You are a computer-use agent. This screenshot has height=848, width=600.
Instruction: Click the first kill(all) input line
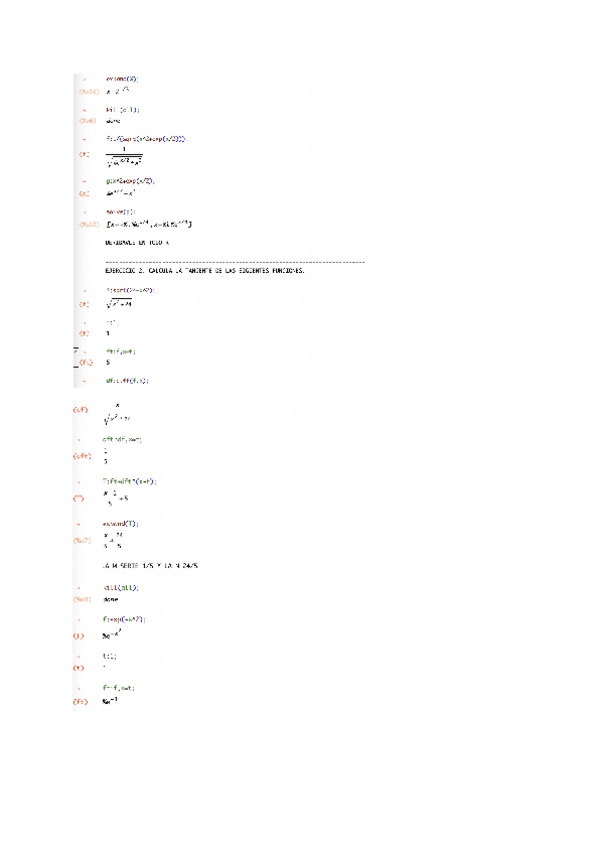point(123,110)
